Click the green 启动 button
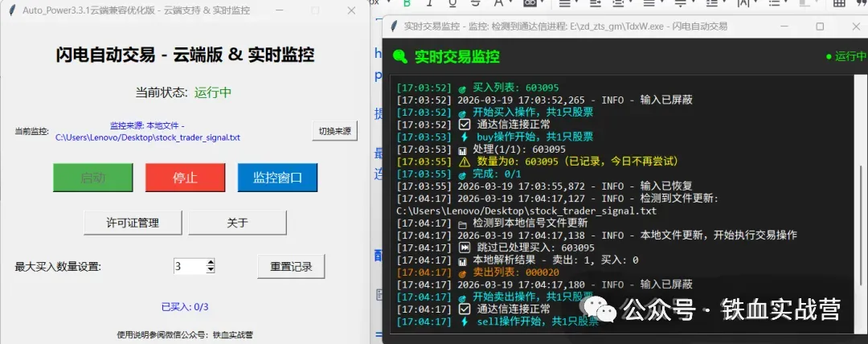 click(x=93, y=178)
